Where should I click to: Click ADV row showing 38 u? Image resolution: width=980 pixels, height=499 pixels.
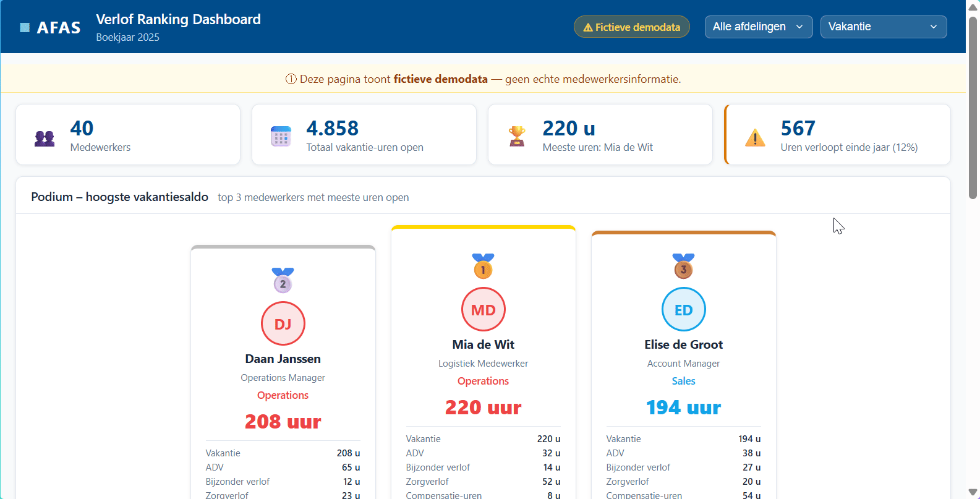coord(684,453)
